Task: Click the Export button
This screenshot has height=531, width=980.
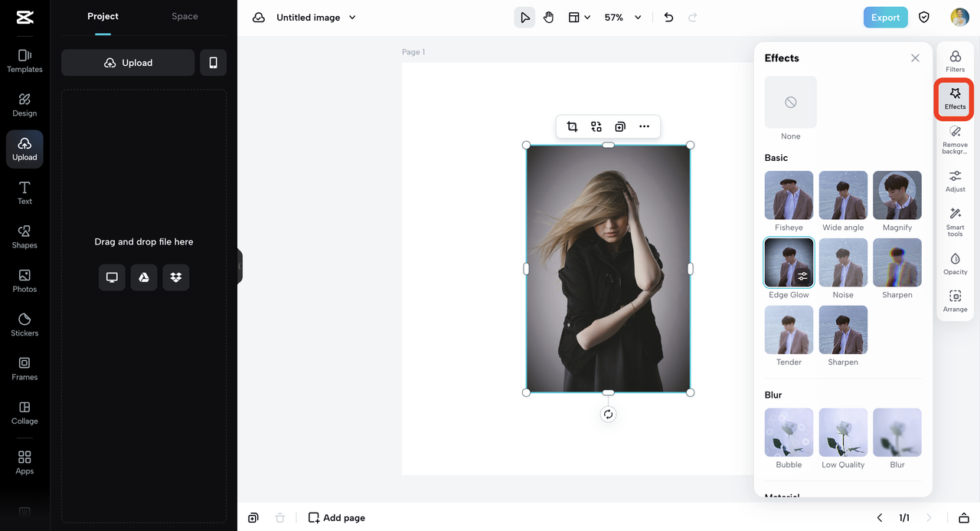Action: click(886, 18)
